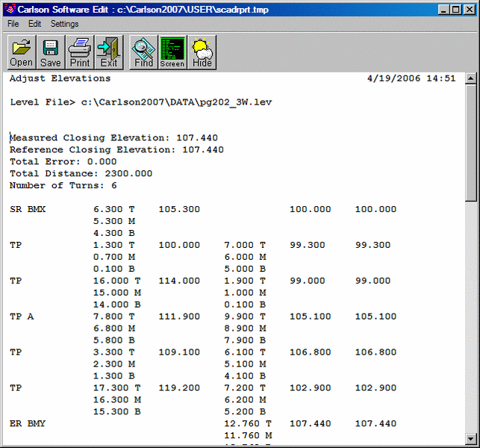Viewport: 480px width, 448px height.
Task: Click the Screen toolbar icon
Action: pyautogui.click(x=172, y=52)
